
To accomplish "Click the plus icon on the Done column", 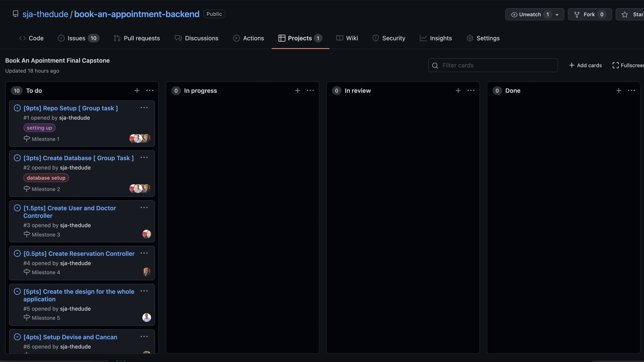I will (619, 90).
